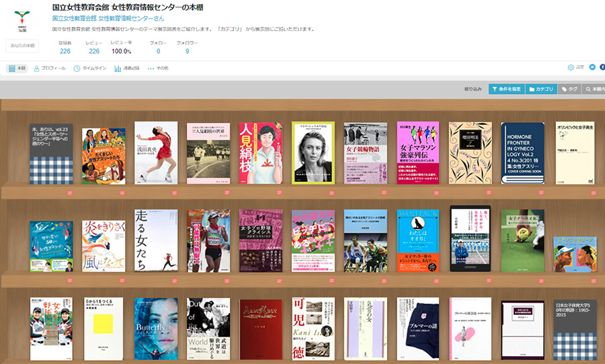Open the pink illustrated 人見絹枝 book cover

pyautogui.click(x=261, y=153)
